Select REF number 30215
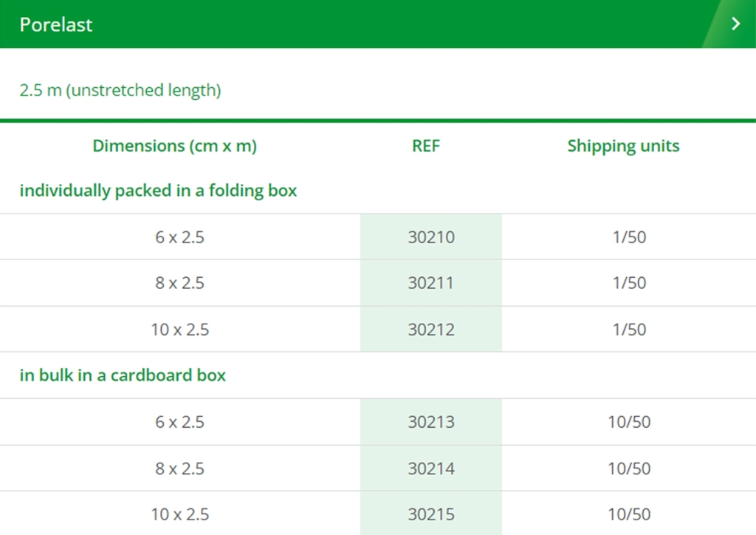The width and height of the screenshot is (756, 535). tap(431, 514)
